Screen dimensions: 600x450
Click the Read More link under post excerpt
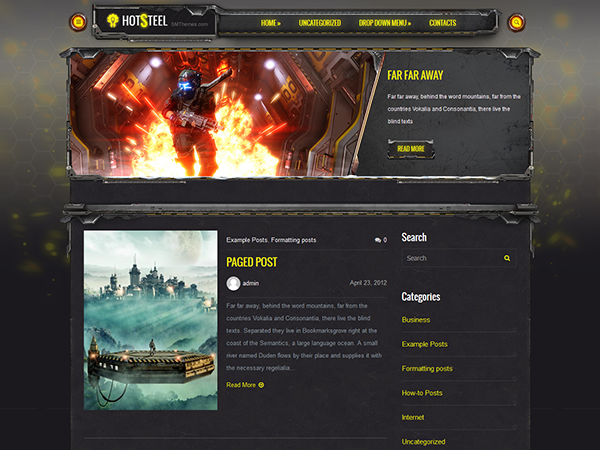(245, 385)
